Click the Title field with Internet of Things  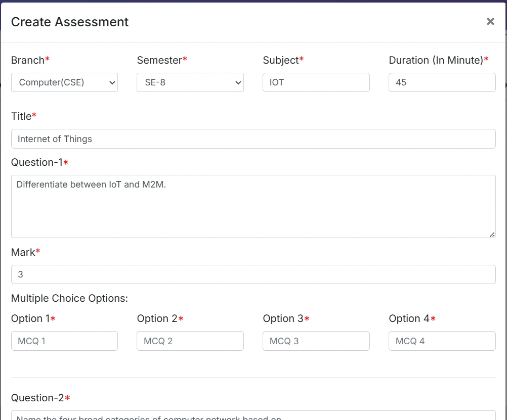coord(253,138)
